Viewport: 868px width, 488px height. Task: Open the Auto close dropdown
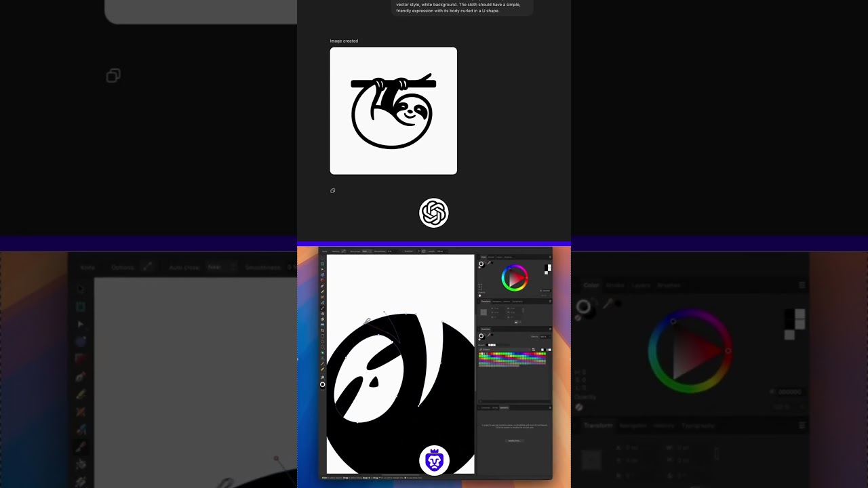tap(367, 251)
